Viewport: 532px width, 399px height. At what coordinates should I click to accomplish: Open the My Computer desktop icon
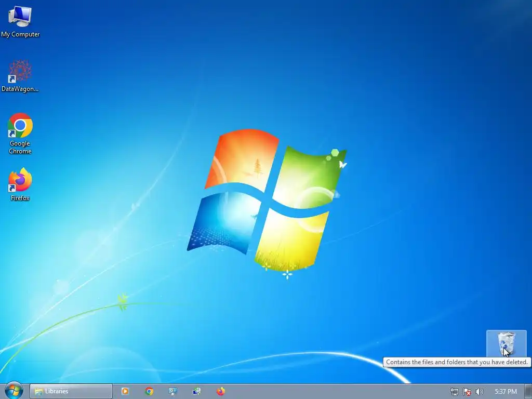20,20
